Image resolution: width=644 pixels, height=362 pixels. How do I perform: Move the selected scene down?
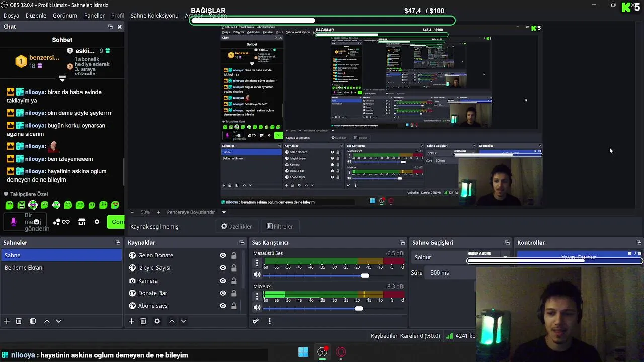click(x=58, y=321)
